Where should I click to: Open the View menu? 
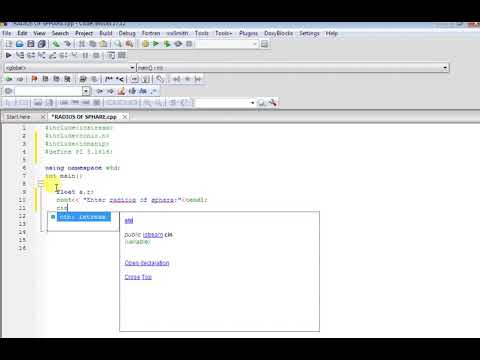(39, 33)
